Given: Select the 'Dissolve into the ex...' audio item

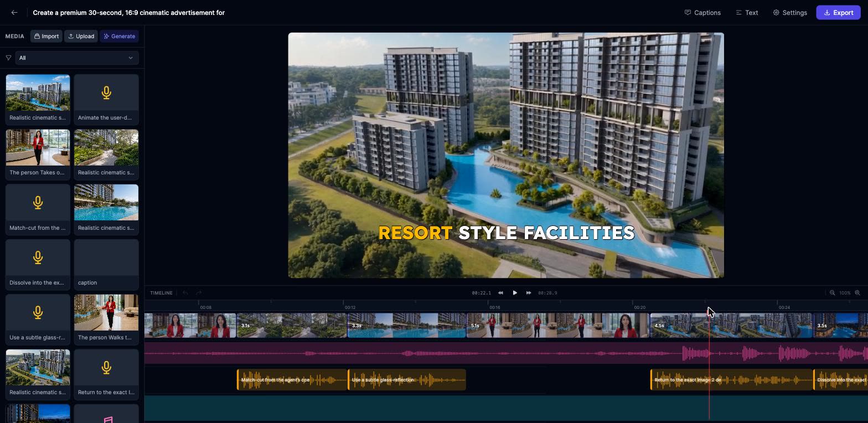Looking at the screenshot, I should pos(38,264).
